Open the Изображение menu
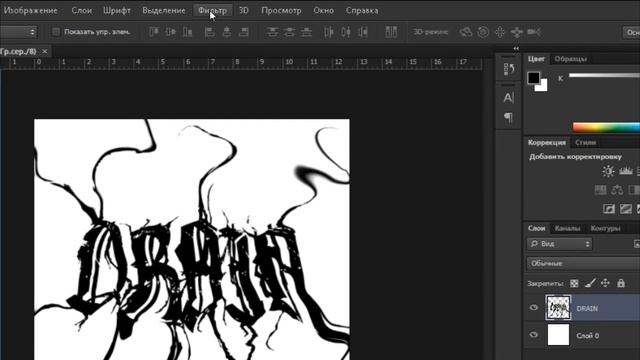This screenshot has height=360, width=640. click(x=30, y=11)
